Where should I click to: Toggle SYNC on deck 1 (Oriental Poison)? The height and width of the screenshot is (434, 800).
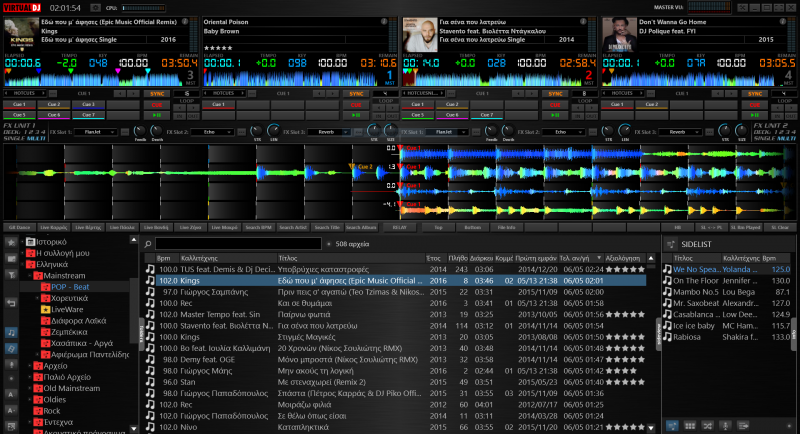pos(355,94)
